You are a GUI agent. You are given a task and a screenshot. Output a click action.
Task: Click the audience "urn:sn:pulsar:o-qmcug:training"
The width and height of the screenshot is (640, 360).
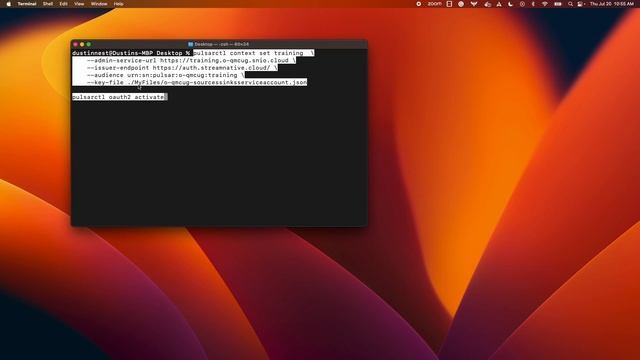coord(182,75)
